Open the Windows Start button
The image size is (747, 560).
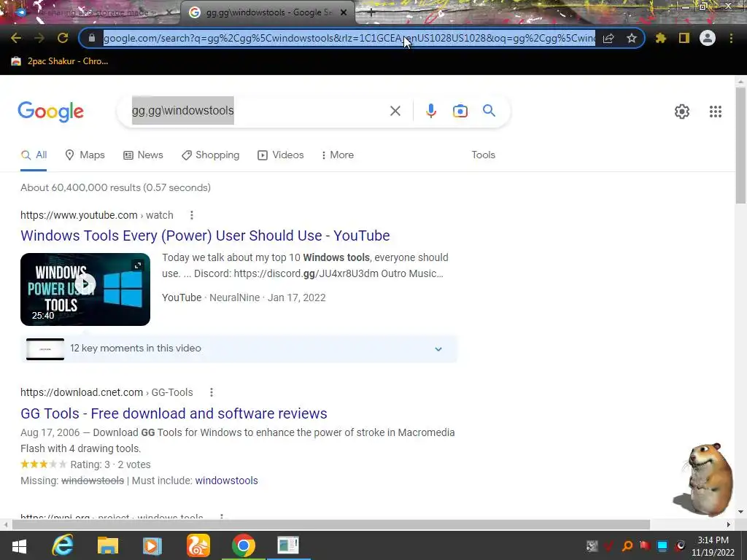(19, 546)
